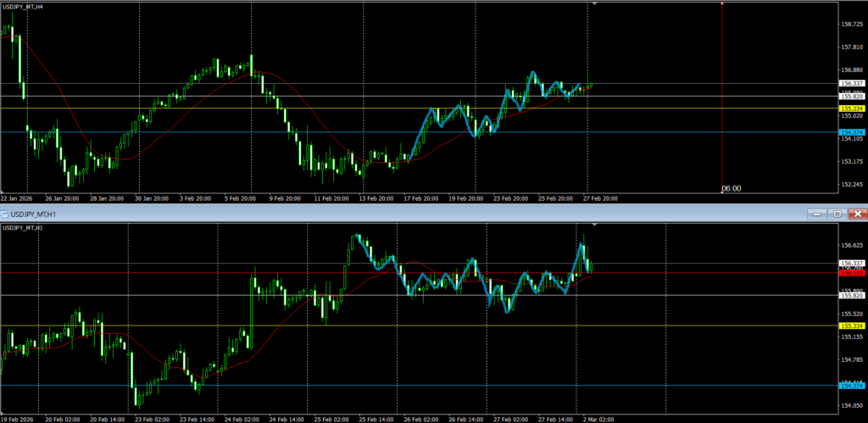Viewport: 868px width, 423px height.
Task: Click the yellow 155.334 price label on H4 chart
Action: 851,109
